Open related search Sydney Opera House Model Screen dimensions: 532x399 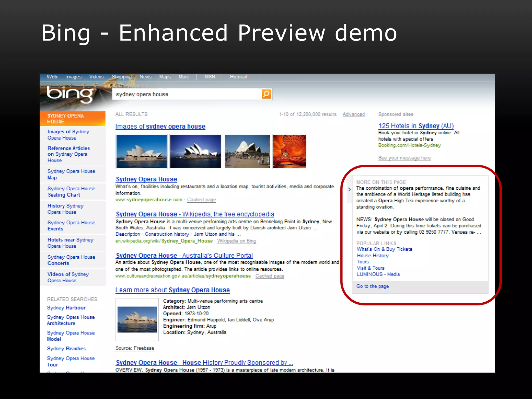(x=71, y=336)
